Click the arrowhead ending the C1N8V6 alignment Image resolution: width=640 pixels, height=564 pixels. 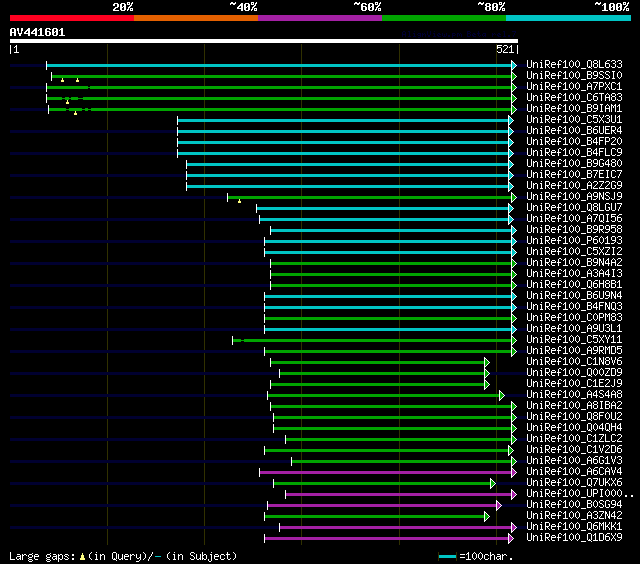point(487,362)
